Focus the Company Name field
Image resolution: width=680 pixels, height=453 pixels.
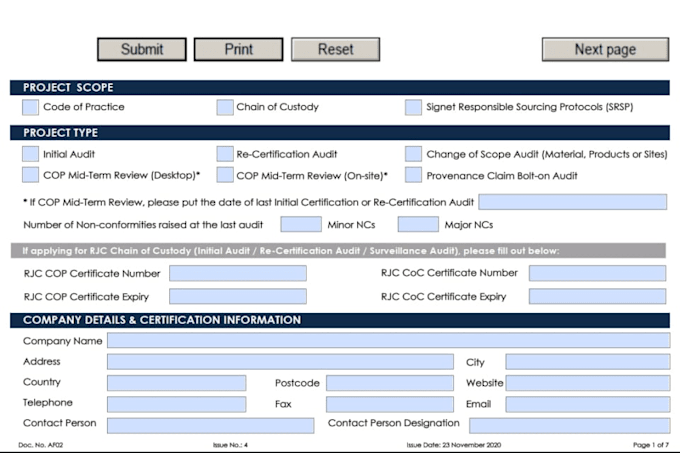click(389, 340)
